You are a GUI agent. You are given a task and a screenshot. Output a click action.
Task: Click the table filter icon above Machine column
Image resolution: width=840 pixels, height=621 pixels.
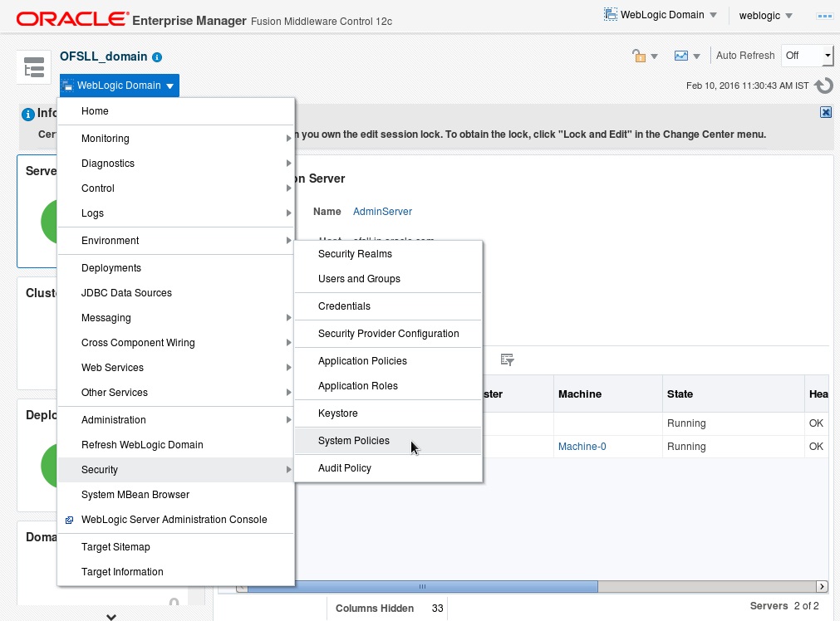click(507, 359)
